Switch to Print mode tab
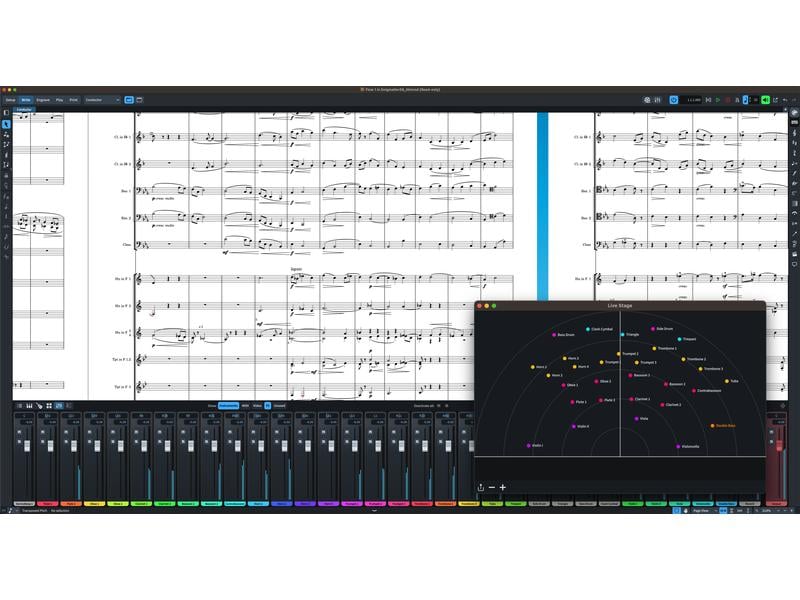Image resolution: width=800 pixels, height=600 pixels. coord(73,100)
